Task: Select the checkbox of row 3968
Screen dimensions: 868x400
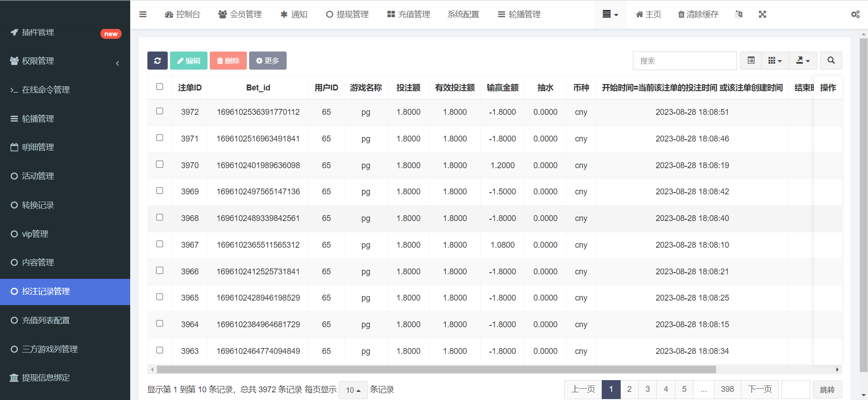Action: [x=160, y=217]
